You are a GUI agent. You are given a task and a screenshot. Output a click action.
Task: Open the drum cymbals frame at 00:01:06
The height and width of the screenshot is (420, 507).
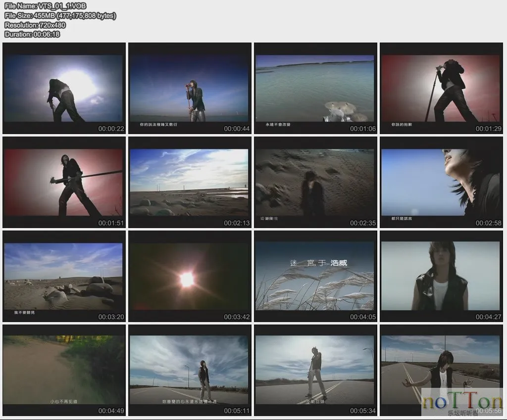tap(315, 88)
